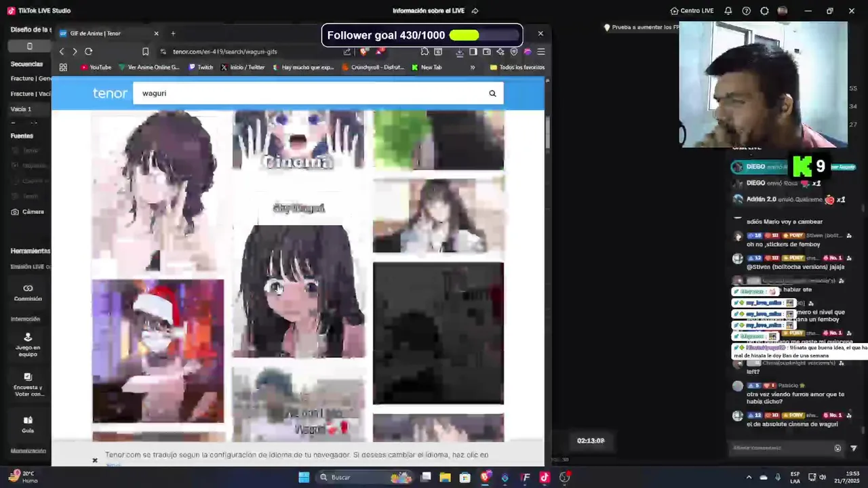Viewport: 868px width, 488px height.
Task: Open the Santa hat anime GIF thumbnail
Action: point(158,351)
